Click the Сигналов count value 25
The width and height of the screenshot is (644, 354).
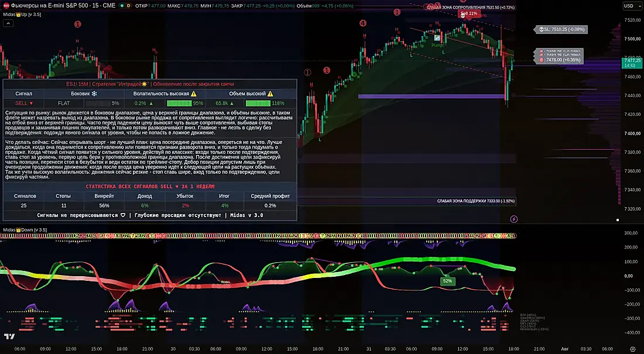[x=24, y=206]
